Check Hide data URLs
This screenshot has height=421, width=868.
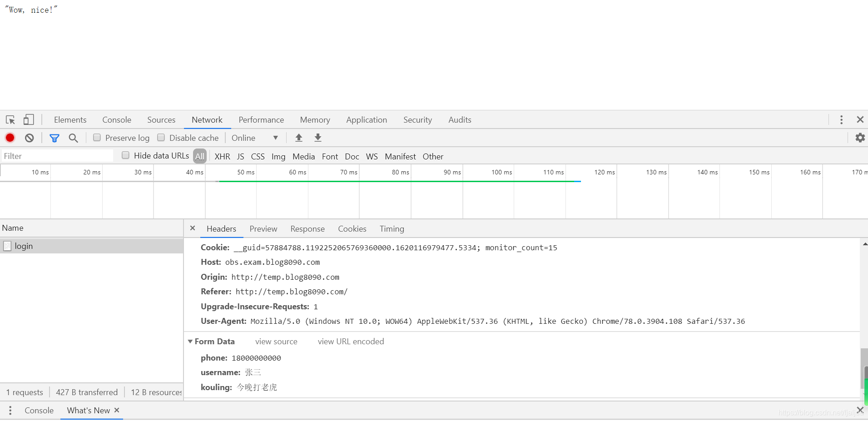[x=125, y=155]
